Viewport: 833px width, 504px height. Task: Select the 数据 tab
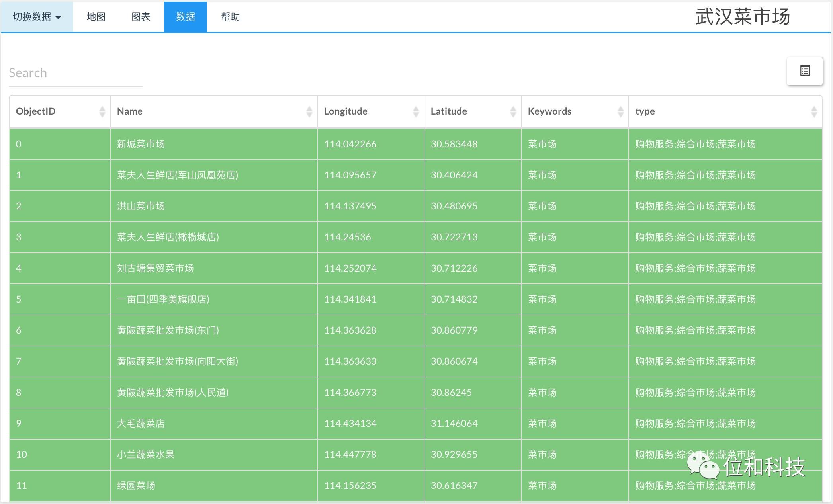tap(186, 17)
